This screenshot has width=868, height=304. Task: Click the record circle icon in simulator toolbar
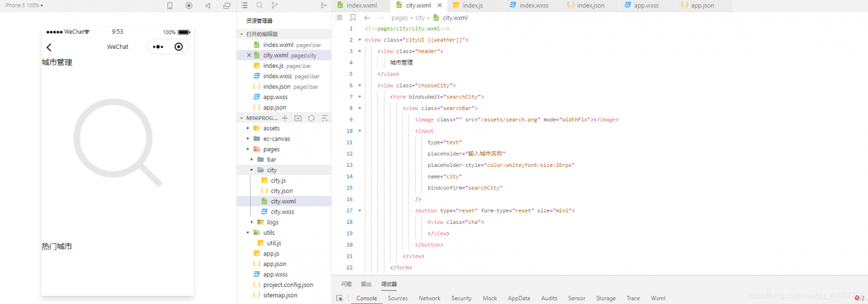coord(189,5)
